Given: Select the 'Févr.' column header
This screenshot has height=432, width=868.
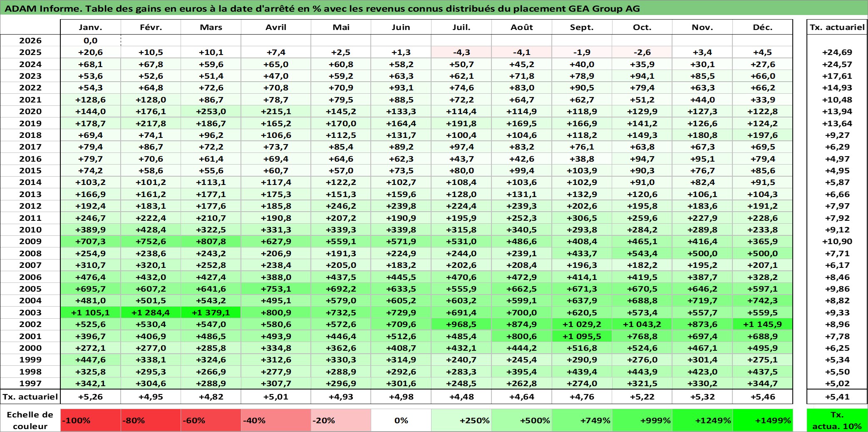Looking at the screenshot, I should click(x=151, y=27).
